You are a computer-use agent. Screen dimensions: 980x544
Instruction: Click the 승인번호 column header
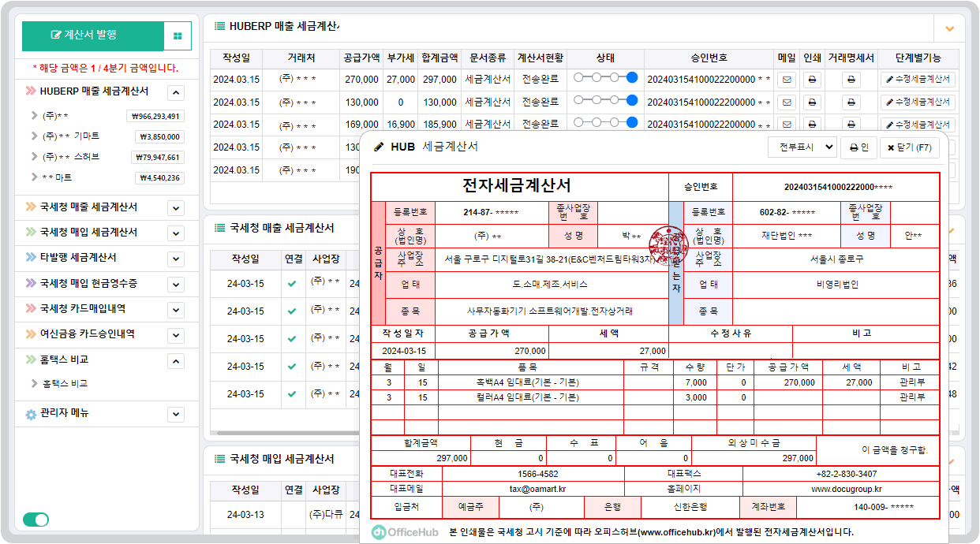tap(709, 58)
